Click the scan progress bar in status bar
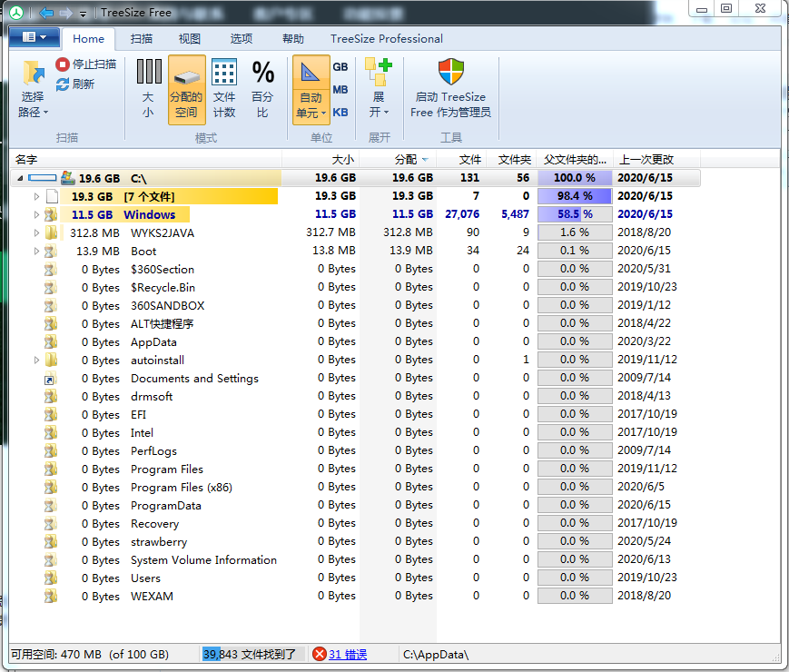Viewport: 789px width, 672px height. point(253,654)
